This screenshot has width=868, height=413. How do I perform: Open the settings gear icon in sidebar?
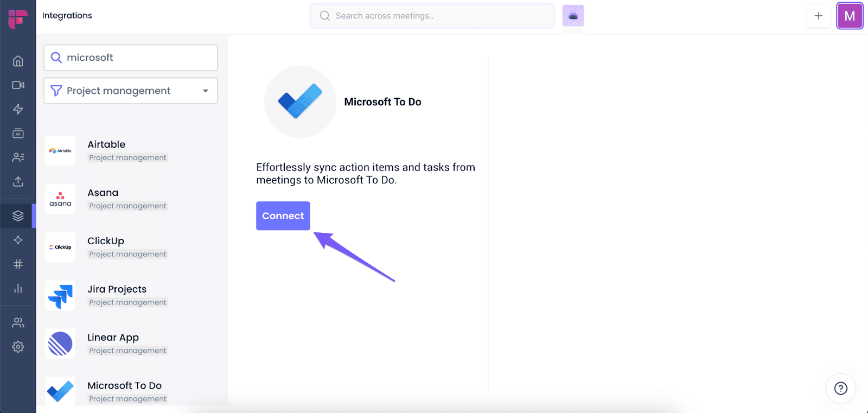click(x=18, y=347)
